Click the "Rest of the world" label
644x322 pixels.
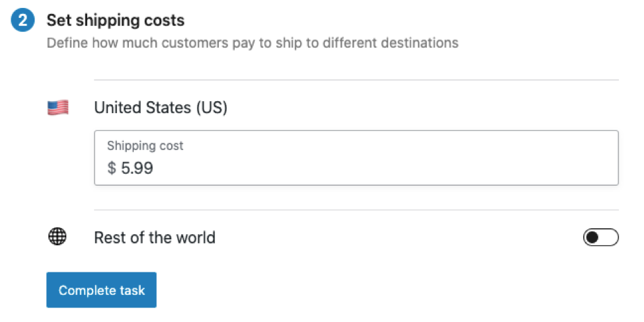coord(155,237)
